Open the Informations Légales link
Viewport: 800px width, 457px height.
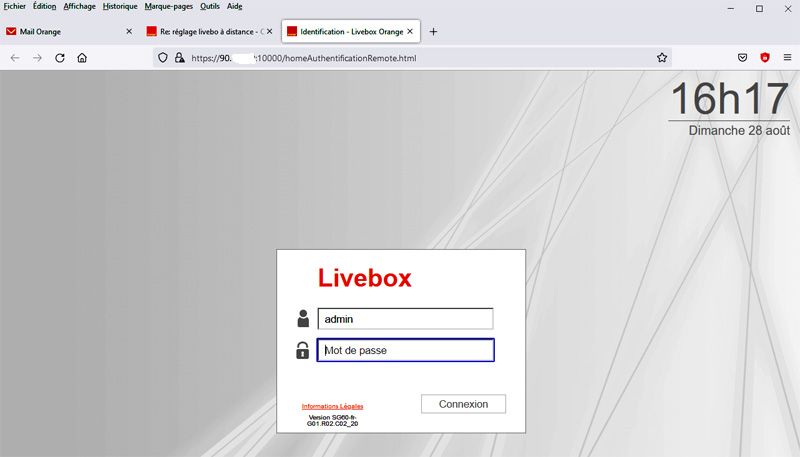332,406
